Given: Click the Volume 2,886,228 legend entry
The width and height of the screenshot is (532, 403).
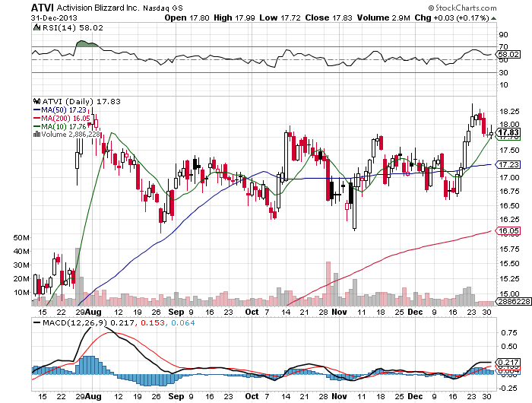Looking at the screenshot, I should click(71, 135).
